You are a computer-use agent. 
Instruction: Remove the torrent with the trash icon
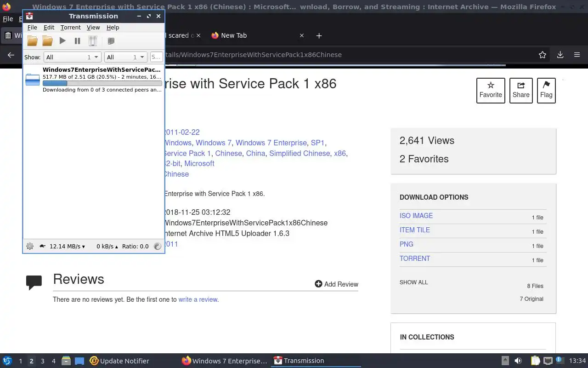tap(93, 41)
